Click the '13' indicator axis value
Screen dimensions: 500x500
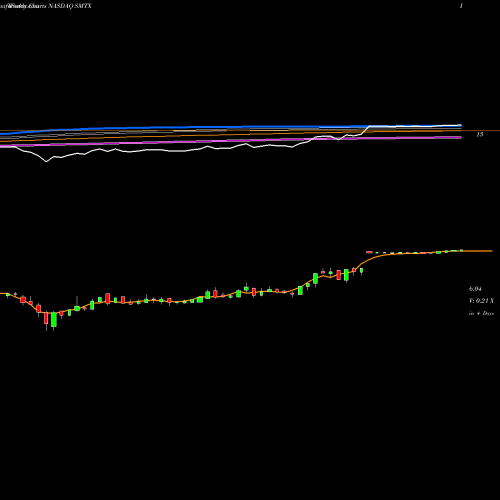pyautogui.click(x=480, y=134)
